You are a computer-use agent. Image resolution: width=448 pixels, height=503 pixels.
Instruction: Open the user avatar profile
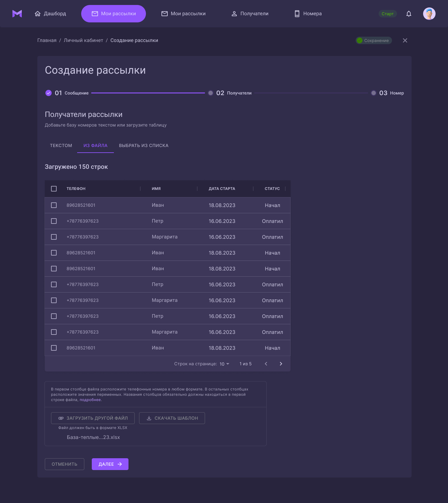coord(429,14)
